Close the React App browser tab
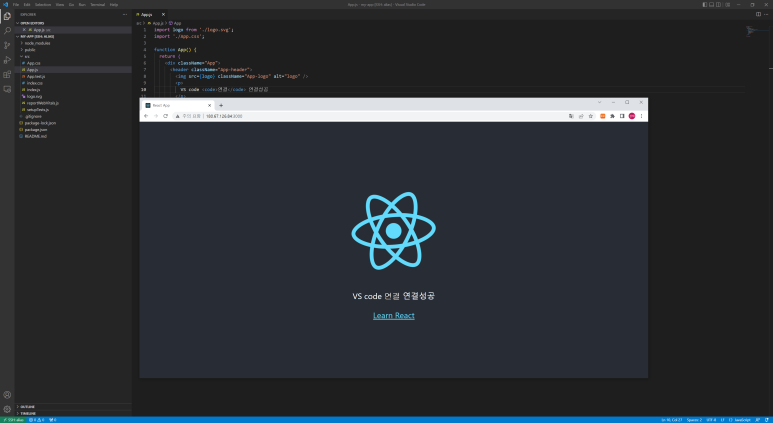The height and width of the screenshot is (423, 773). pos(210,106)
